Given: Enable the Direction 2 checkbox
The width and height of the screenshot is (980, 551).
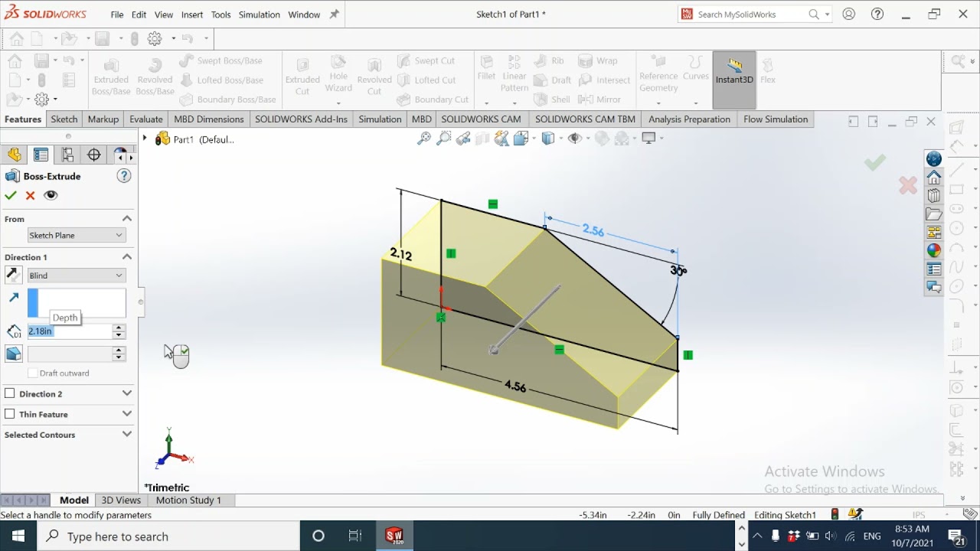Looking at the screenshot, I should (10, 393).
